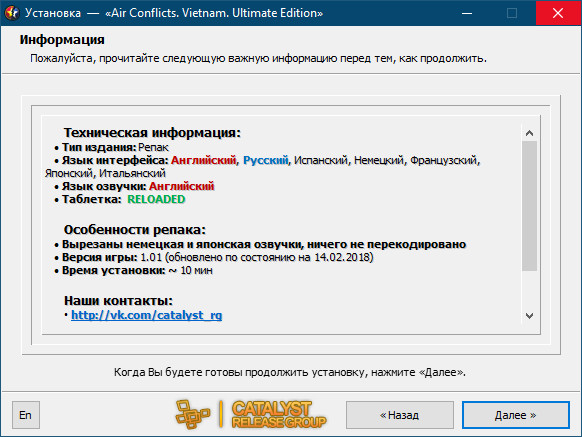Click the heading «Особенности репака:»
Image resolution: width=582 pixels, height=437 pixels.
[135, 230]
